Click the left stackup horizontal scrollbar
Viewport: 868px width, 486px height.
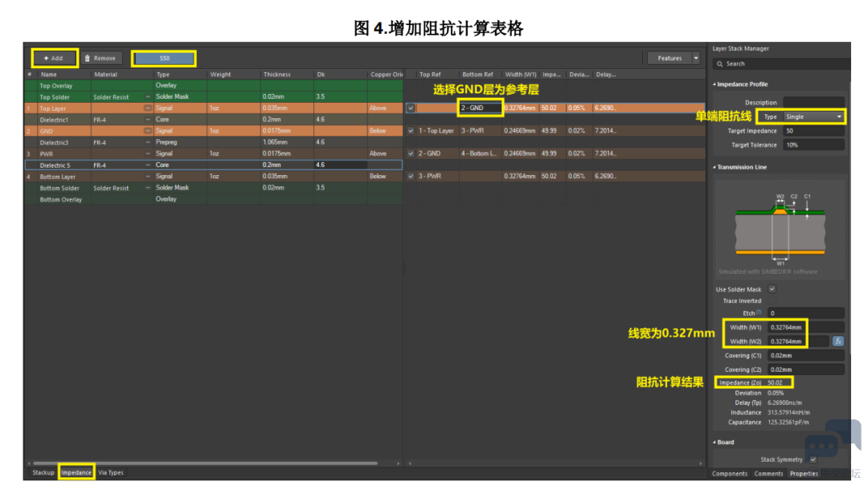(206, 464)
